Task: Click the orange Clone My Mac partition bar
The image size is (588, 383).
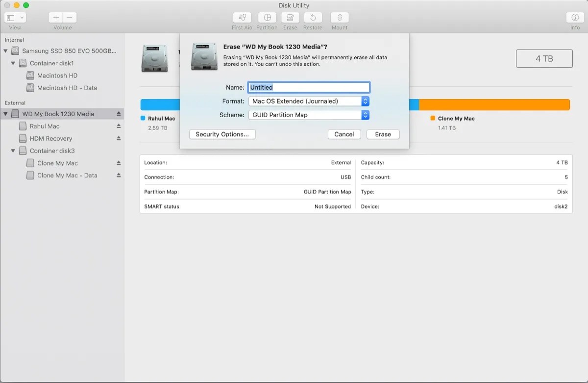Action: coord(490,104)
